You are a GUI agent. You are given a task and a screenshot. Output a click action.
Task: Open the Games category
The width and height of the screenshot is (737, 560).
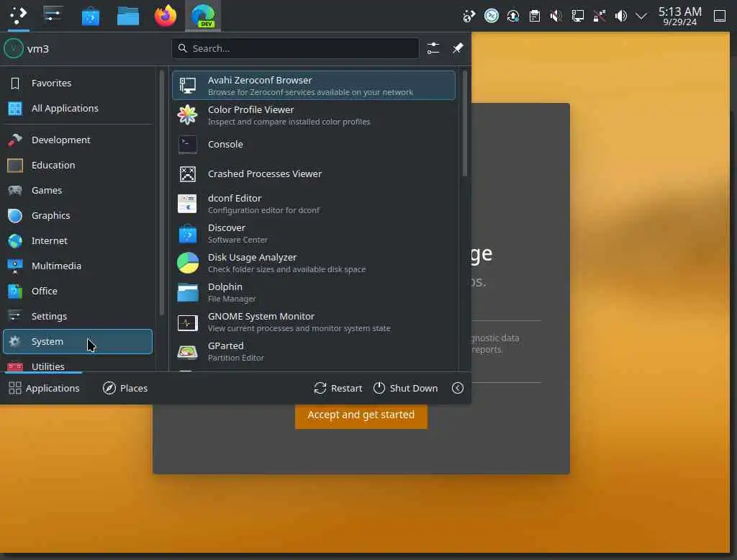(x=78, y=191)
